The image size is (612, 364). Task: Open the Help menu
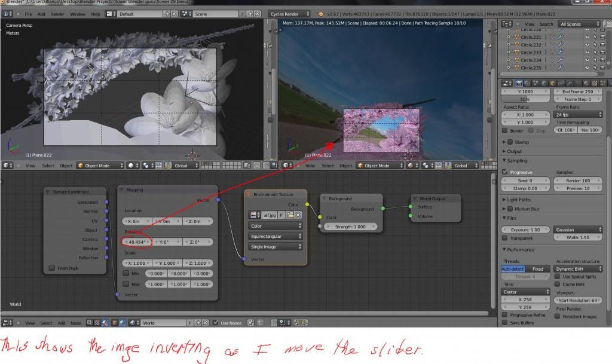(95, 14)
